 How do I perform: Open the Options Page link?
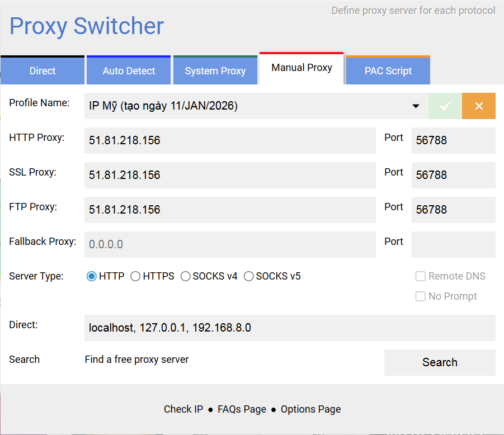pos(310,409)
